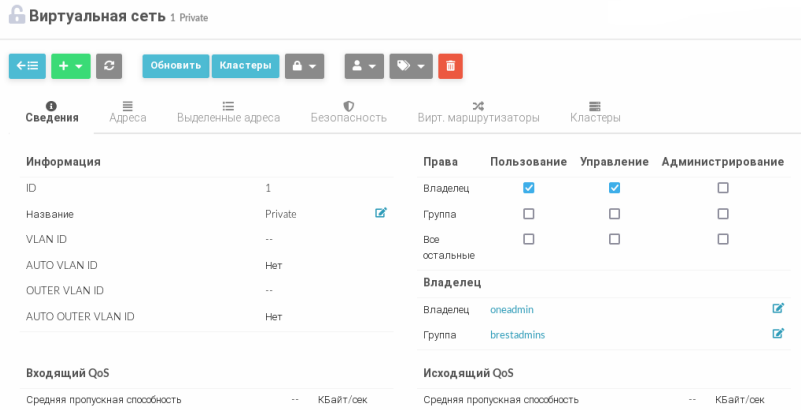Open the lock dropdown menu
This screenshot has height=410, width=802.
click(304, 66)
